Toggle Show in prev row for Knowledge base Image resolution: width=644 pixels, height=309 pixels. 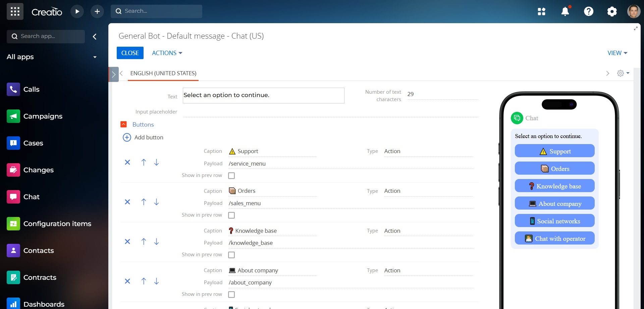(231, 255)
